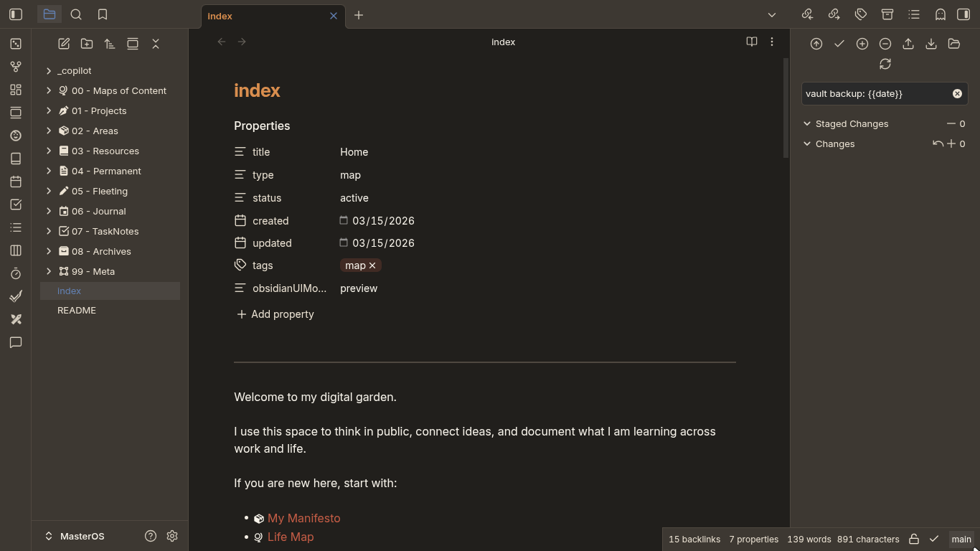Click the git commit checkmark icon
The height and width of the screenshot is (551, 980).
click(839, 44)
